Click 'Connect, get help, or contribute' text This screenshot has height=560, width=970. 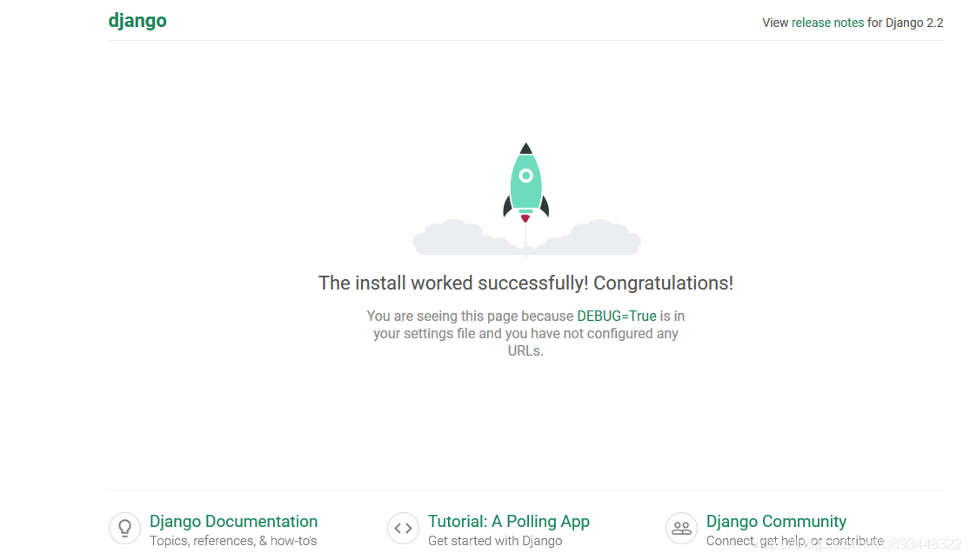tap(795, 541)
